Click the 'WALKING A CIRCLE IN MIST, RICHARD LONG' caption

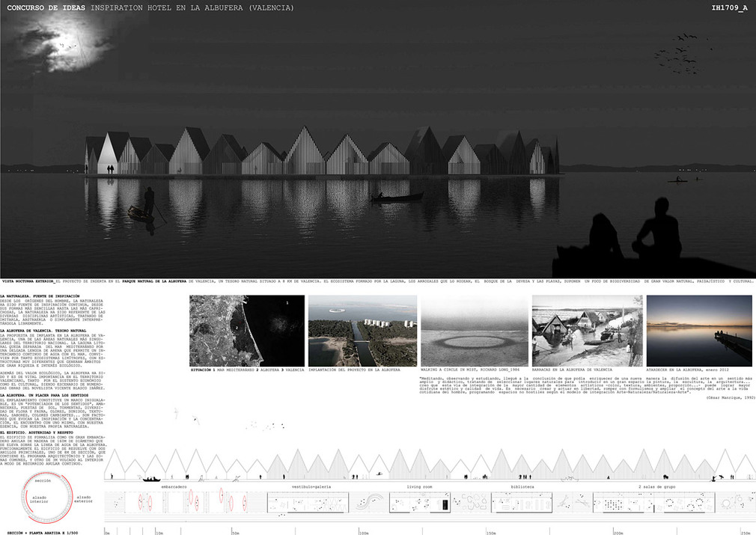pyautogui.click(x=469, y=370)
